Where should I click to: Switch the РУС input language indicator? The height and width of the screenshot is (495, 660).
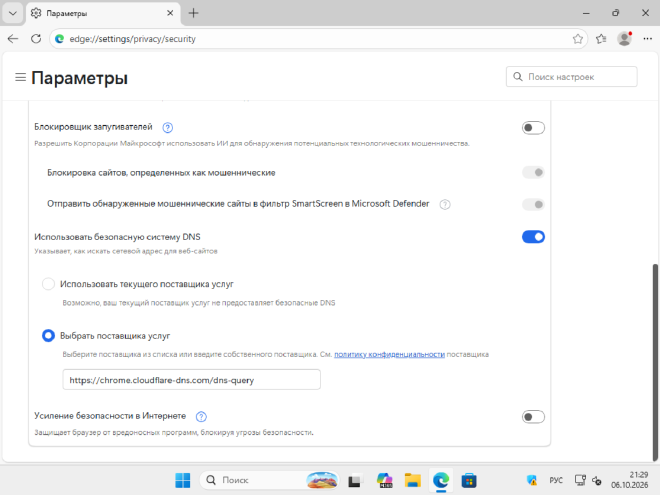click(556, 480)
